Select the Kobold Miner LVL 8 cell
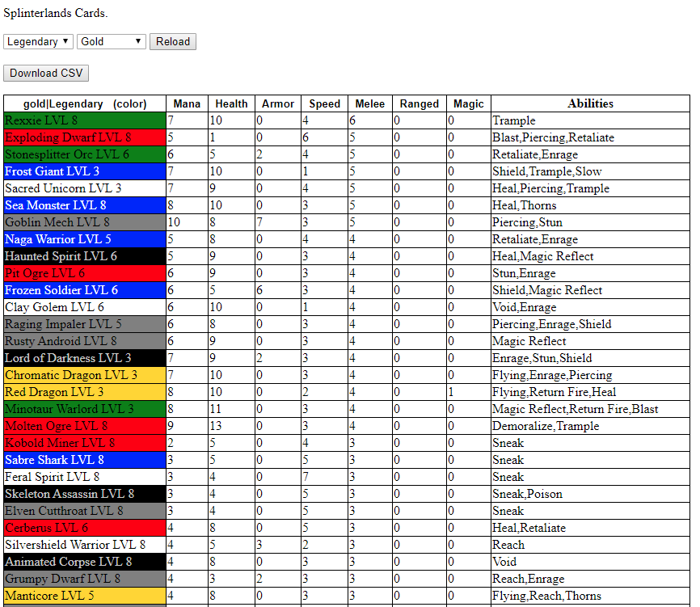The width and height of the screenshot is (700, 607). pyautogui.click(x=85, y=443)
